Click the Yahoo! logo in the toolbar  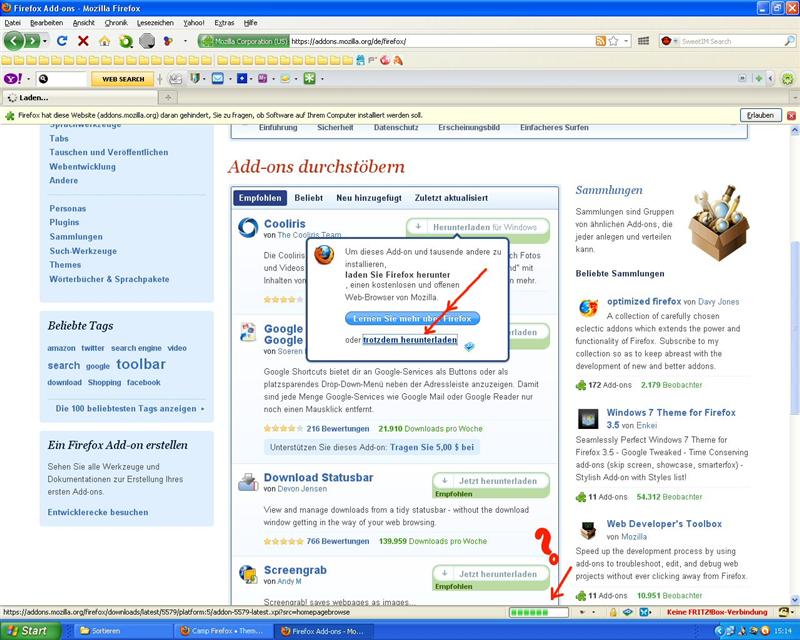pyautogui.click(x=13, y=79)
